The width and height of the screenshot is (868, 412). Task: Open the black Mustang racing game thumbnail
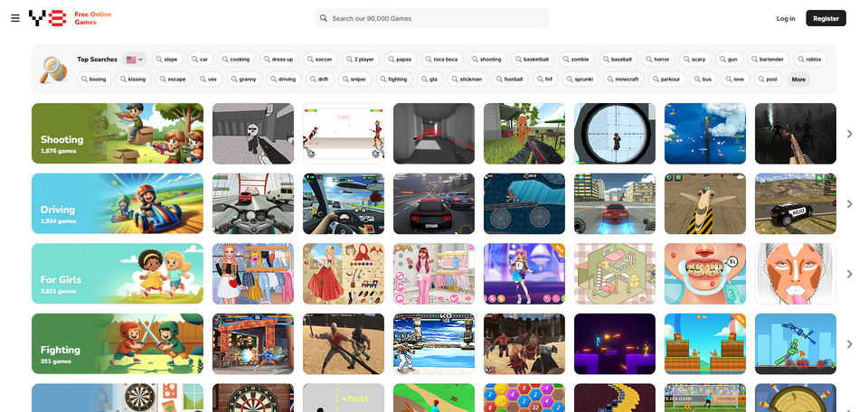pos(434,203)
